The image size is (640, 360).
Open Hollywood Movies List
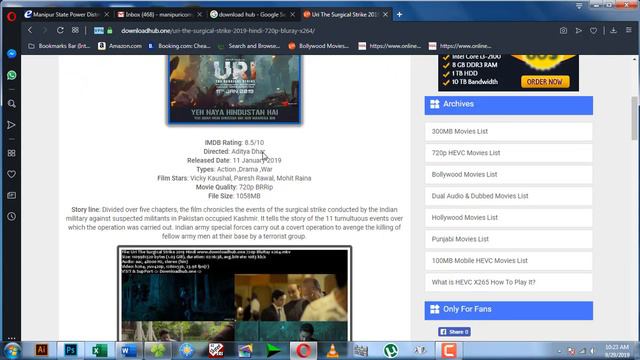coord(508,218)
